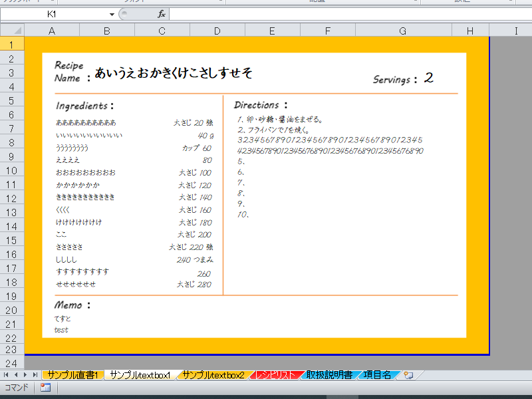Select row 1 header
Screen dimensions: 532x399
(12, 44)
